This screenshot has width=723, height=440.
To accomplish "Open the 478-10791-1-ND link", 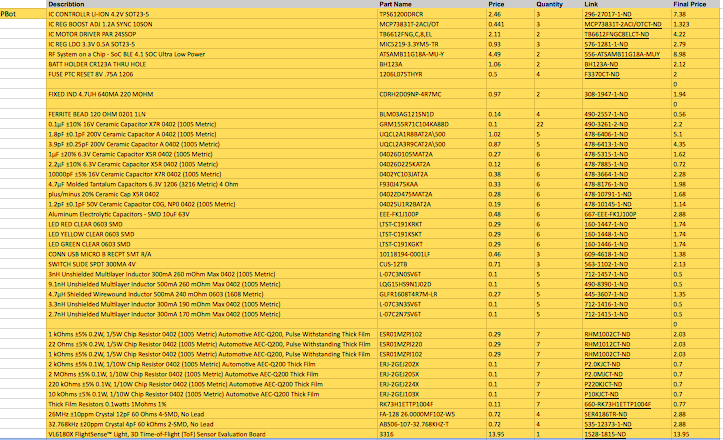I will 608,194.
